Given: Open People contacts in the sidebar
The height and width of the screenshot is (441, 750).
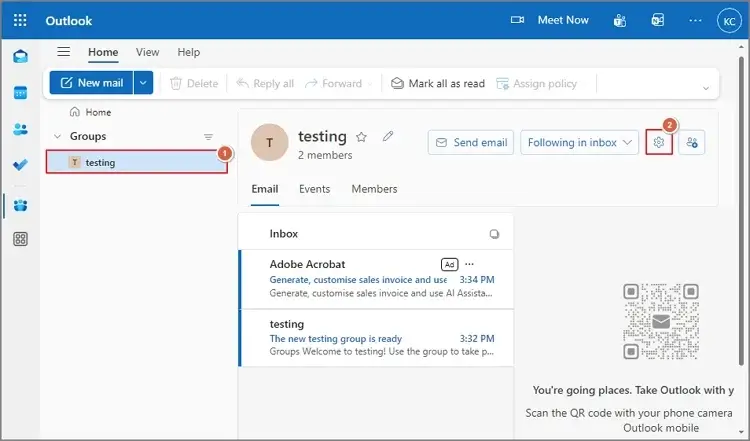Looking at the screenshot, I should click(20, 129).
